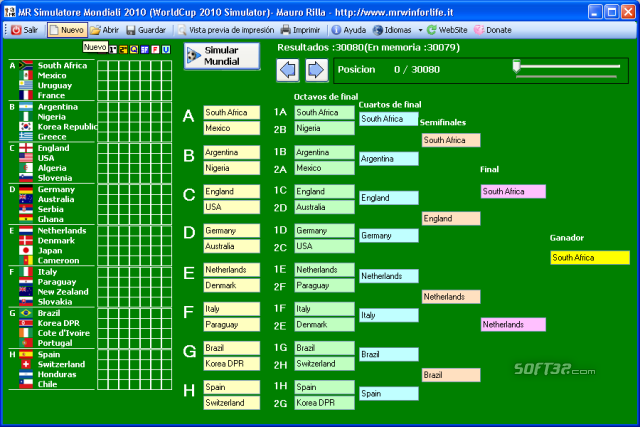640x427 pixels.
Task: Go to previous result with left arrow
Action: [288, 70]
